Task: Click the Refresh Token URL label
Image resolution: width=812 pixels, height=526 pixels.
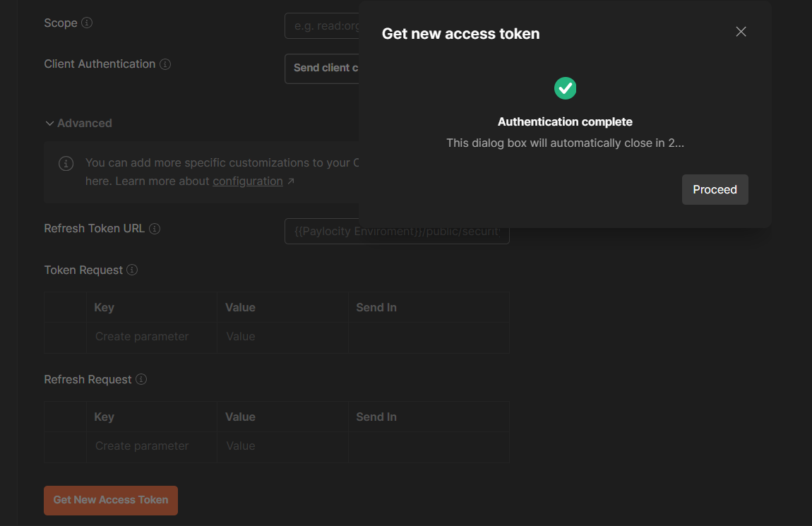Action: tap(94, 229)
